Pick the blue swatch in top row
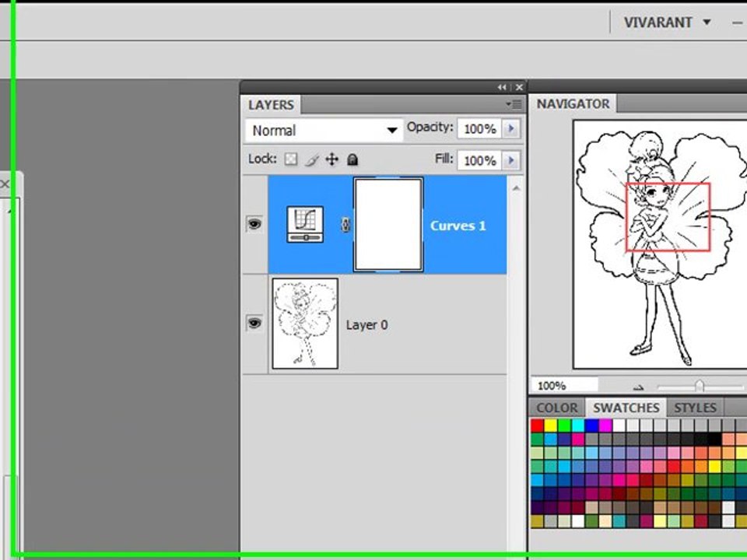This screenshot has width=747, height=560. click(x=592, y=425)
